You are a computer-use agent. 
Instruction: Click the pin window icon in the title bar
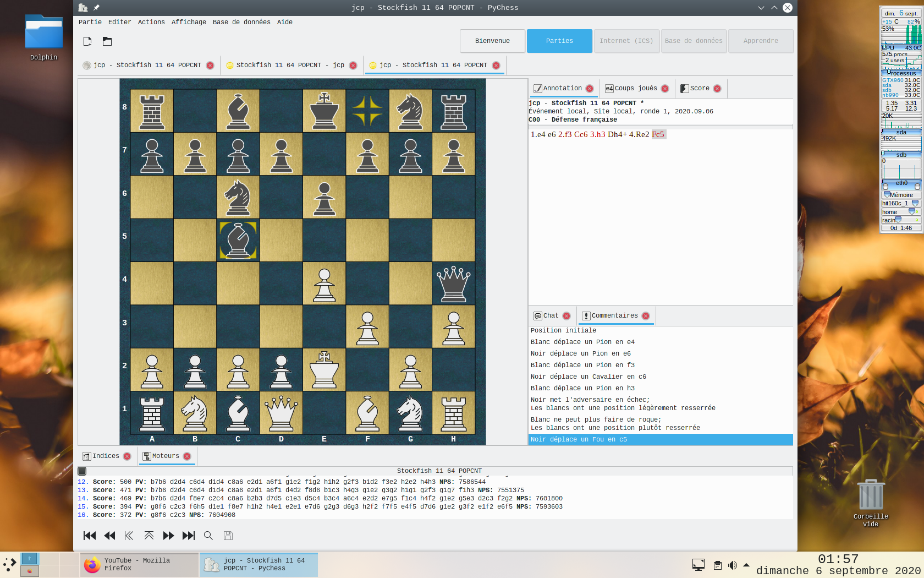(96, 8)
